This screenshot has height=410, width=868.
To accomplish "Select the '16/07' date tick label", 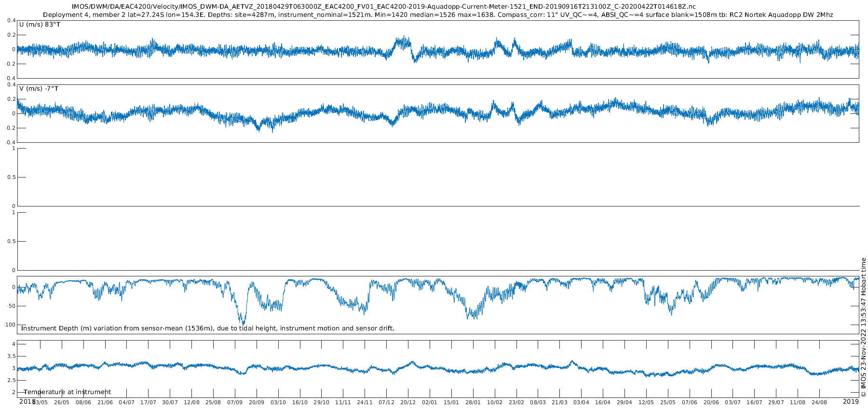I will tap(755, 402).
